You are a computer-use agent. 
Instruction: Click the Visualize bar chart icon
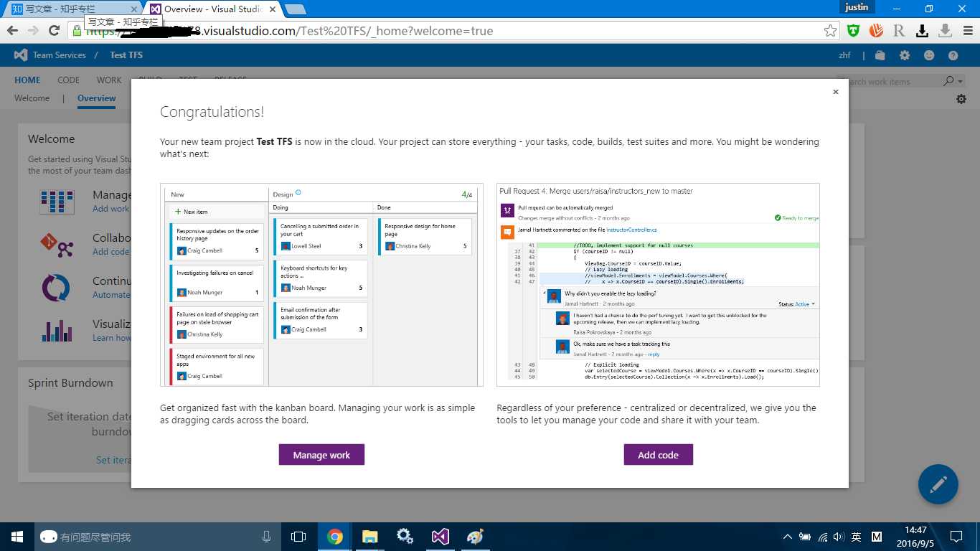click(x=57, y=331)
